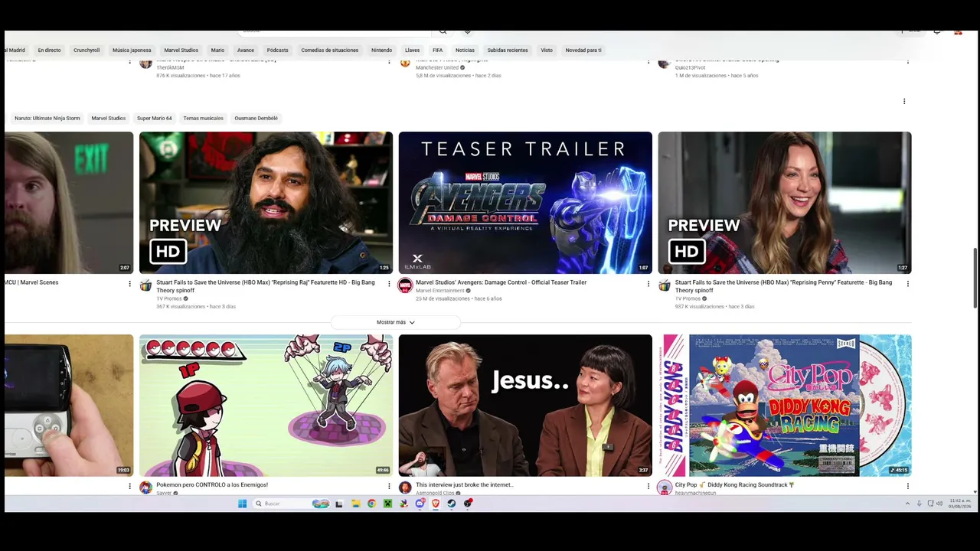
Task: Open the Diddy Kong Racing City Pop thumbnail
Action: pos(785,406)
